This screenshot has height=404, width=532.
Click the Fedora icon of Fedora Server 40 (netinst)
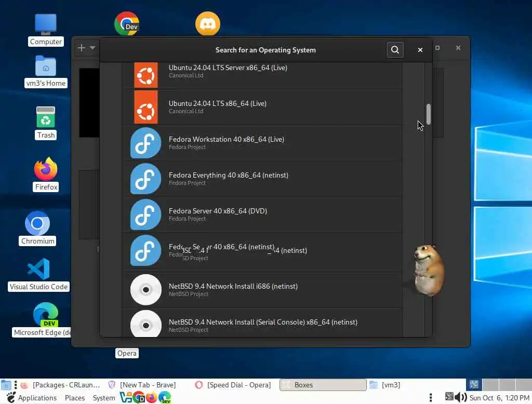click(146, 250)
